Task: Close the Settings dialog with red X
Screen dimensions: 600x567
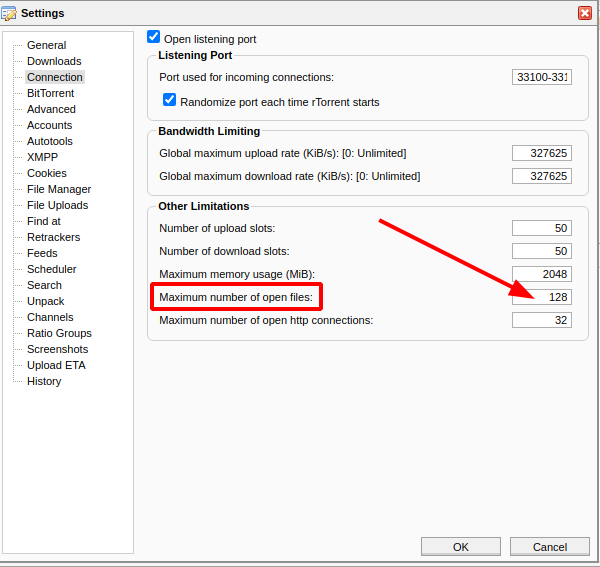Action: point(585,13)
